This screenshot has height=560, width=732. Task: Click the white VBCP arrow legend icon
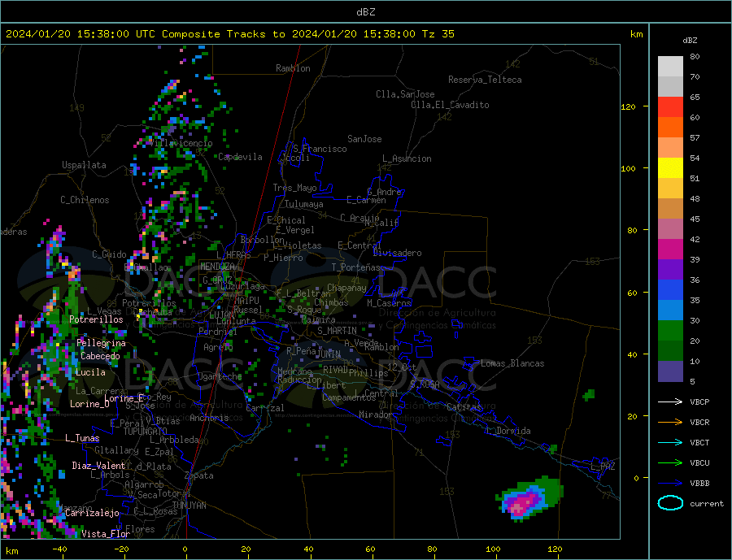[670, 402]
